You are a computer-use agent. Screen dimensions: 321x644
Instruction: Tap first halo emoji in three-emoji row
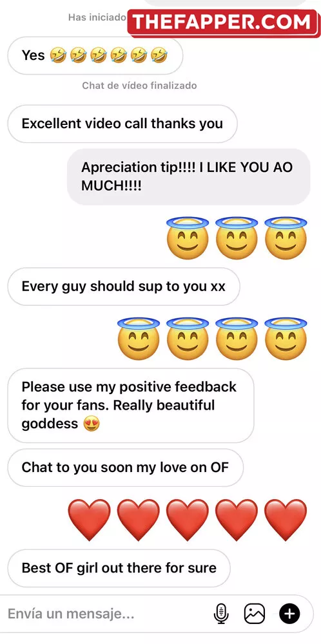coord(188,238)
